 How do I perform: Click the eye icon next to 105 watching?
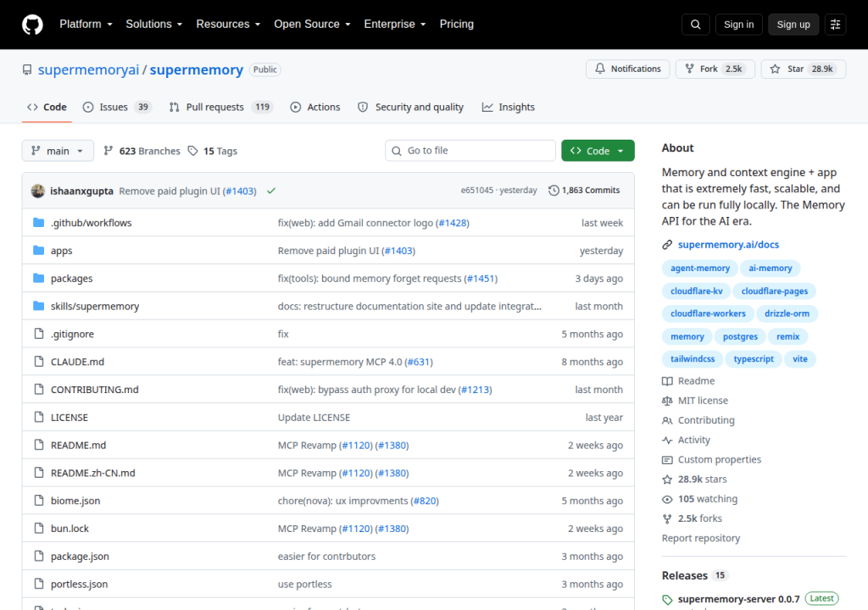click(x=667, y=499)
